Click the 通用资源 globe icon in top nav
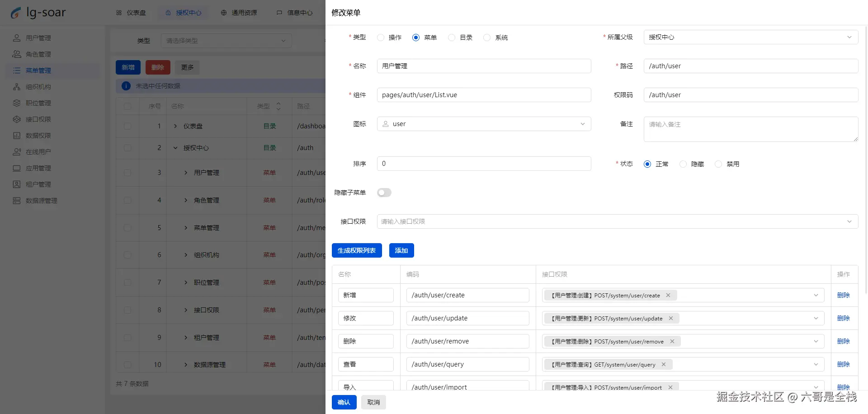Screen dimensions: 868x414 224,13
